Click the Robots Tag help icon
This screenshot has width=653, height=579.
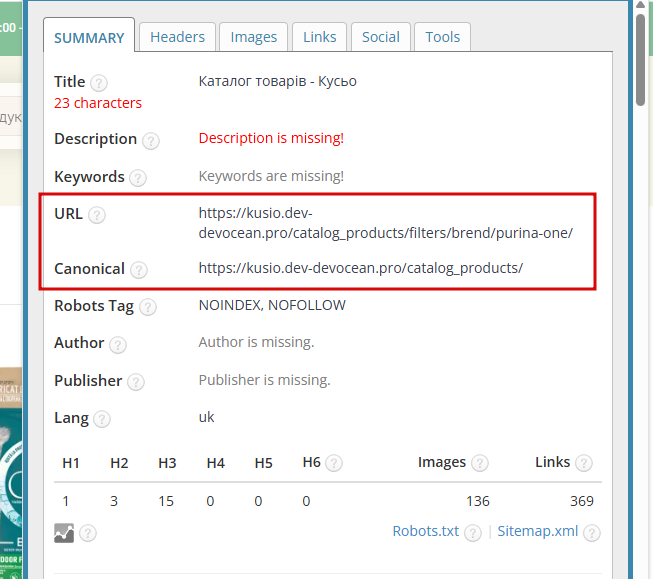point(147,307)
